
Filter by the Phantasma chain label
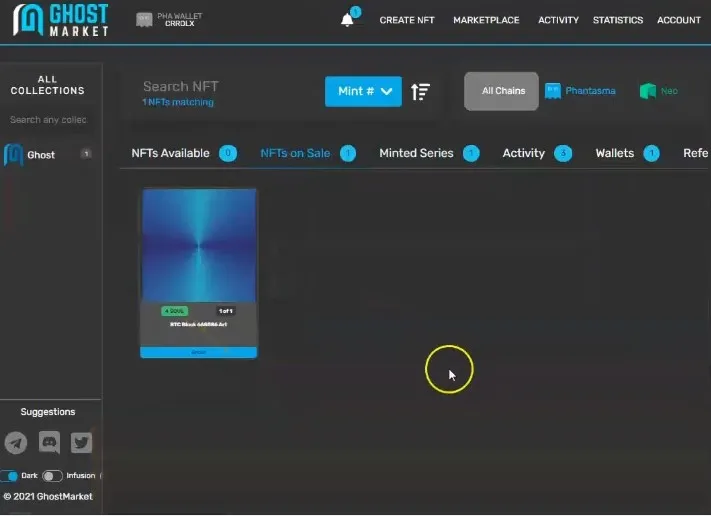pos(590,91)
